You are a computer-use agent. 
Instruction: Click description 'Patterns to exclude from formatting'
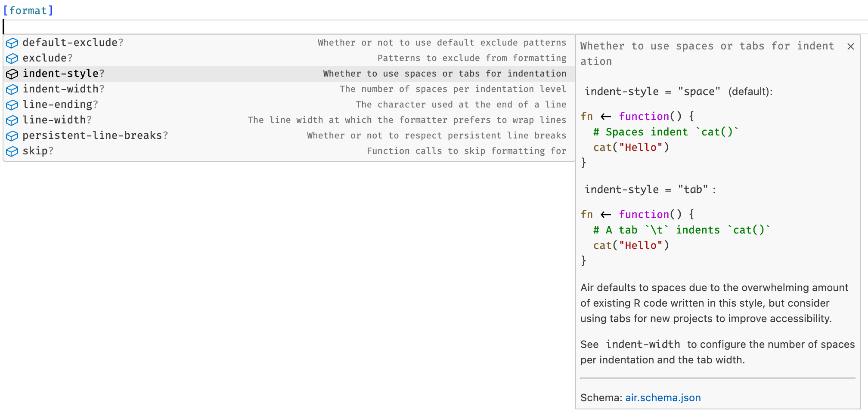[472, 58]
